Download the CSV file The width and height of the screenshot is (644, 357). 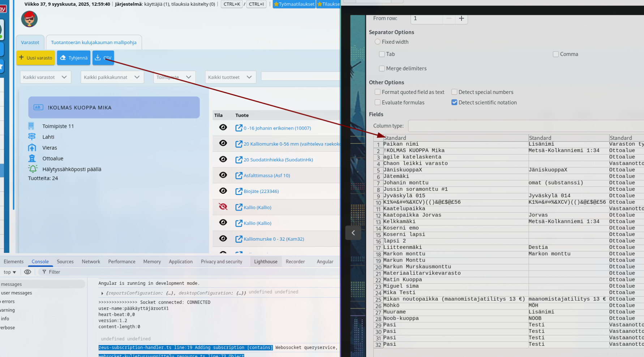pos(103,58)
